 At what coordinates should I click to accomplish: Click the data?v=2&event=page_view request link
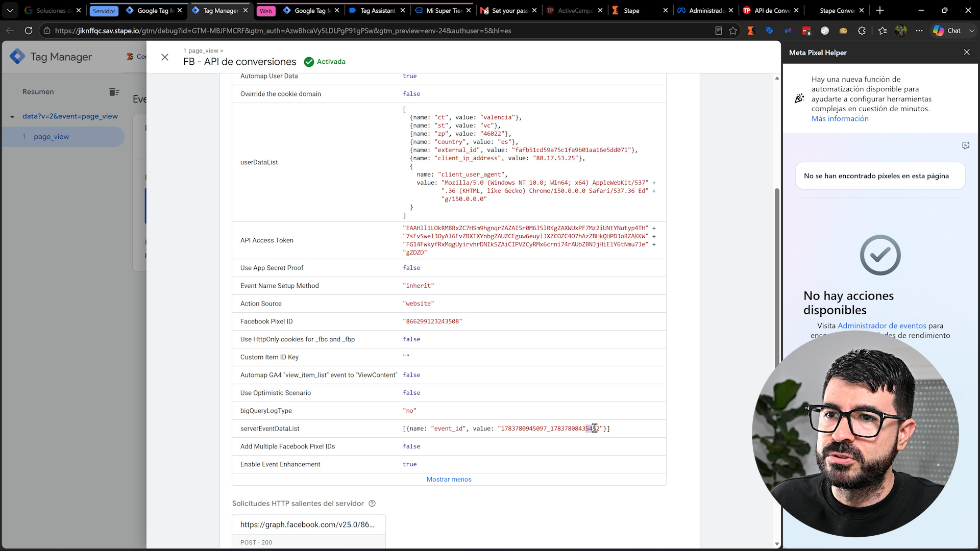coord(70,116)
